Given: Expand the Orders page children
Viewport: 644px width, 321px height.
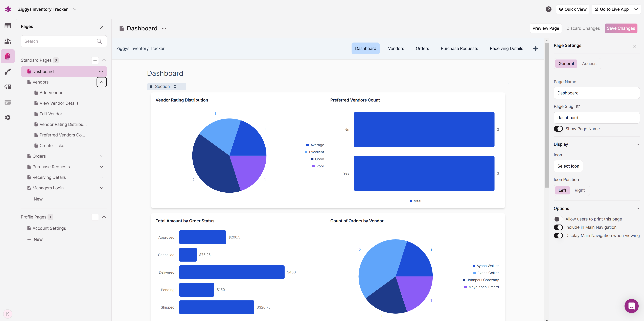Looking at the screenshot, I should click(x=102, y=156).
